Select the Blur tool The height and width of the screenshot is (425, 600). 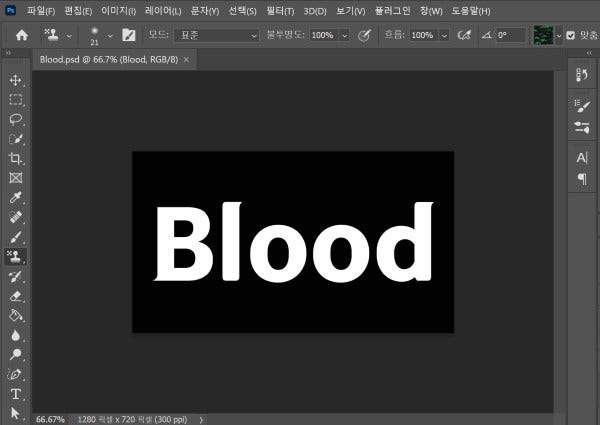[x=15, y=335]
